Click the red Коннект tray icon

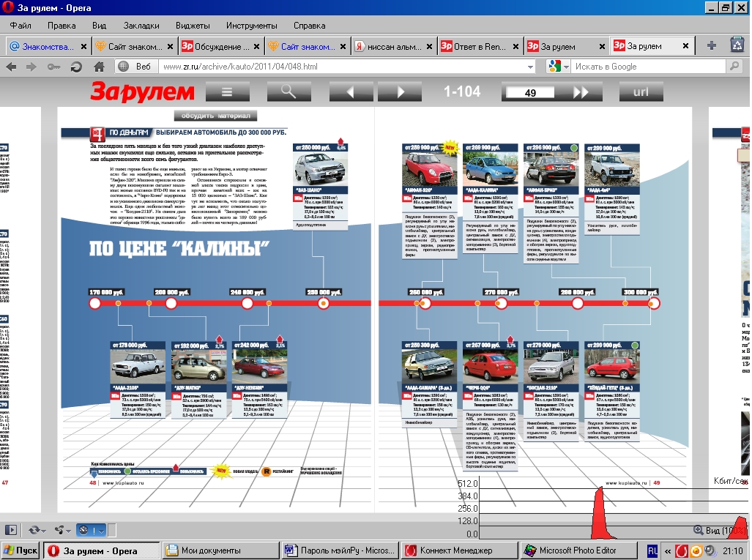click(682, 551)
